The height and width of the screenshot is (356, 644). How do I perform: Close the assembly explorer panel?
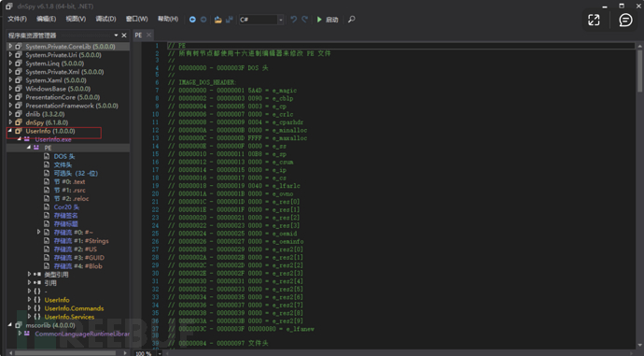[x=124, y=36]
